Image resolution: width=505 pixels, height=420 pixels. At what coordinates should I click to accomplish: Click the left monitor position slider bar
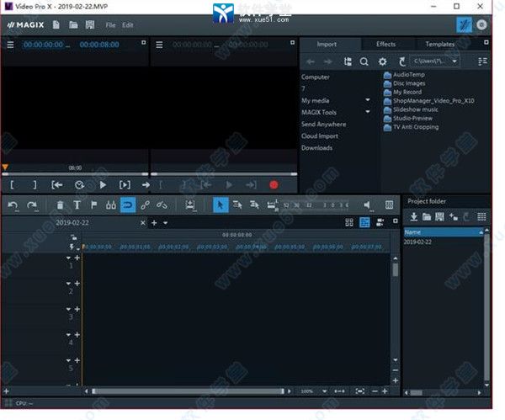point(75,174)
